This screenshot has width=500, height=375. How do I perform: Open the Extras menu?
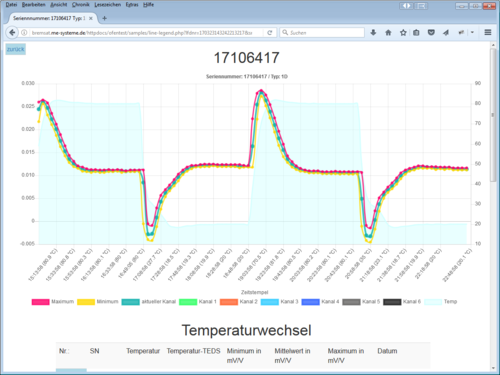132,5
